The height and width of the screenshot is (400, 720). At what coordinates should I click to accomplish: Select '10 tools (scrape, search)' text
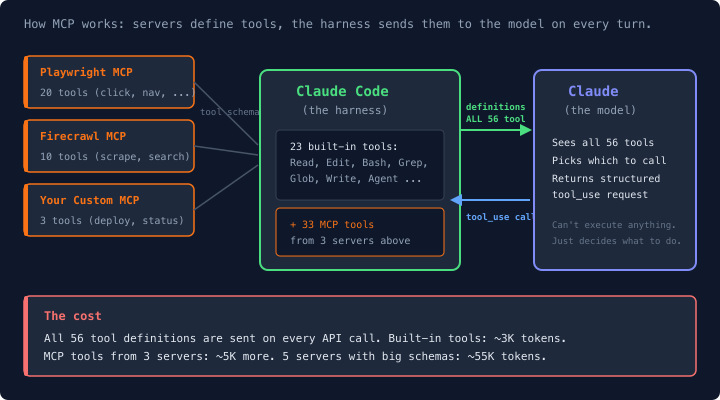point(115,157)
